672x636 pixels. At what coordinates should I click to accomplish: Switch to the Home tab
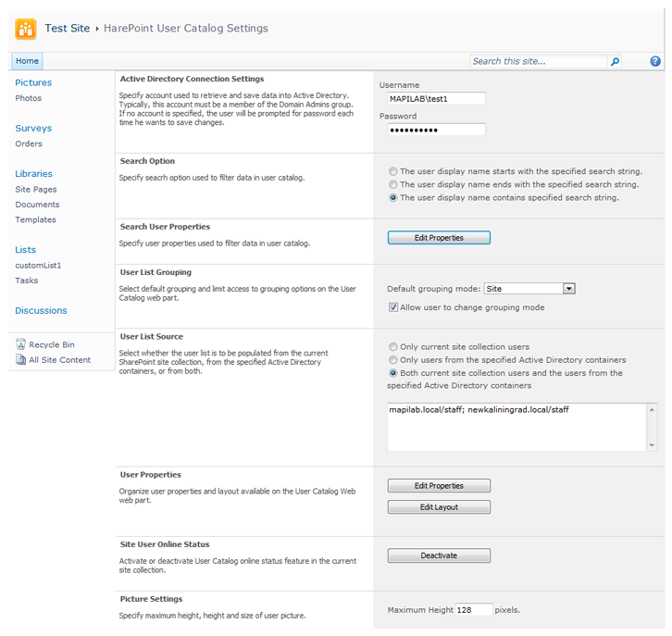[27, 61]
